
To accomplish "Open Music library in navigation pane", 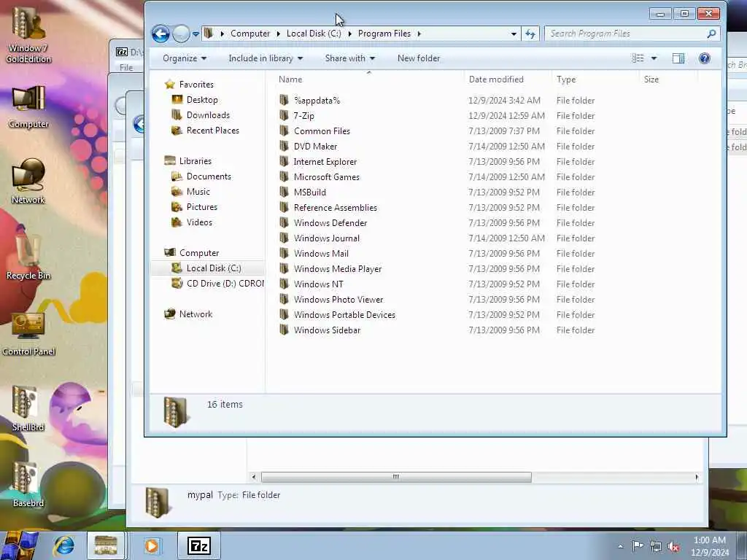I will (x=198, y=192).
